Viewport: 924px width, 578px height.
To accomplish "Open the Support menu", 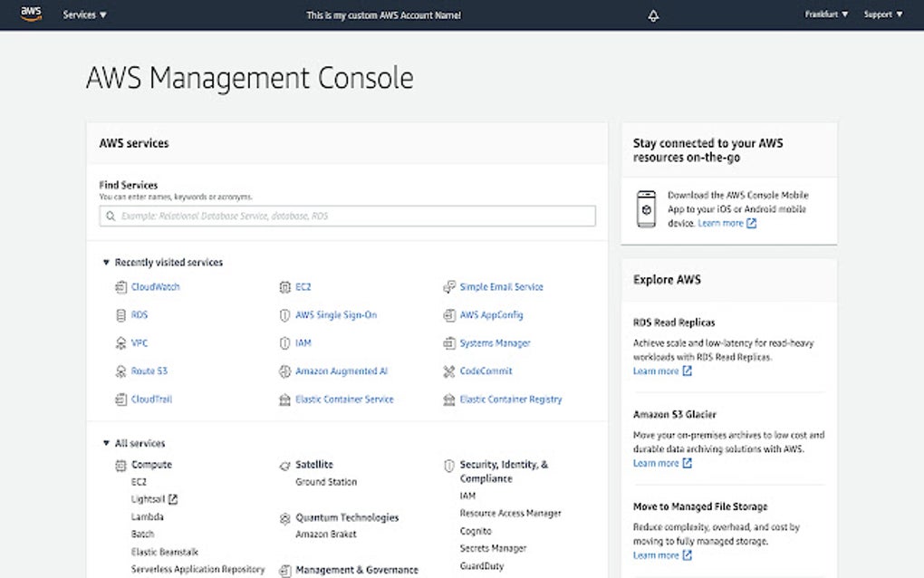I will point(882,14).
